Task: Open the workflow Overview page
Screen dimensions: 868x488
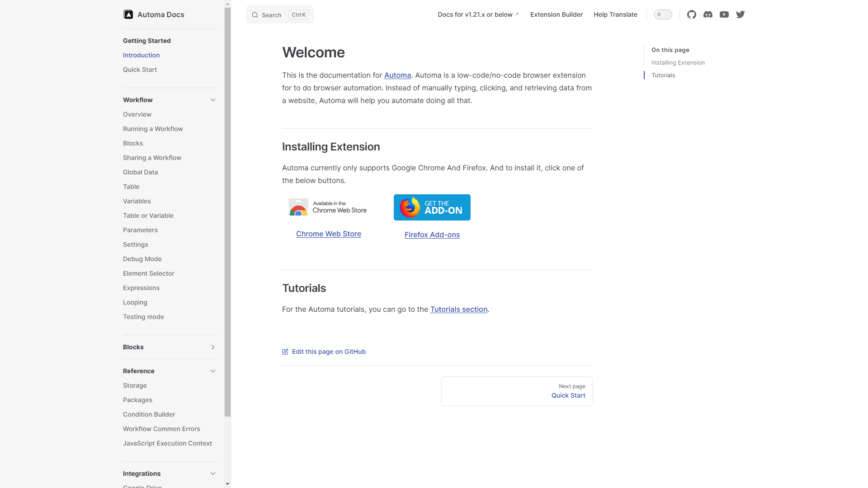Action: point(137,114)
